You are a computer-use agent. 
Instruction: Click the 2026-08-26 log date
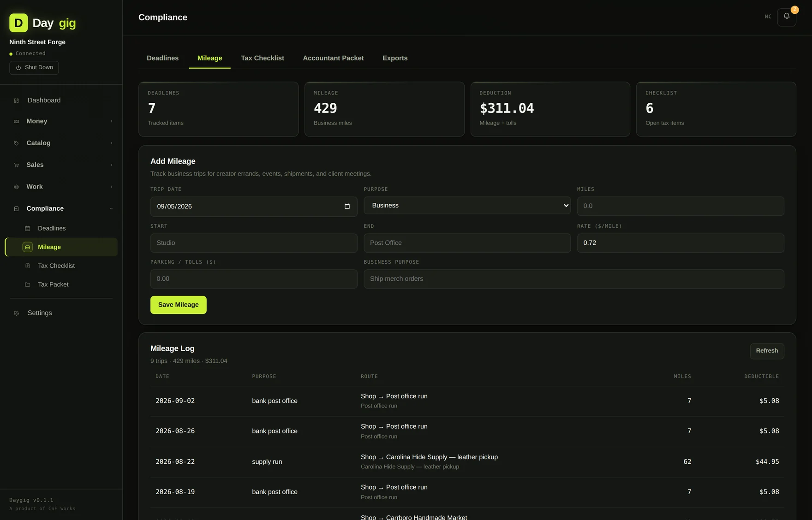point(175,431)
